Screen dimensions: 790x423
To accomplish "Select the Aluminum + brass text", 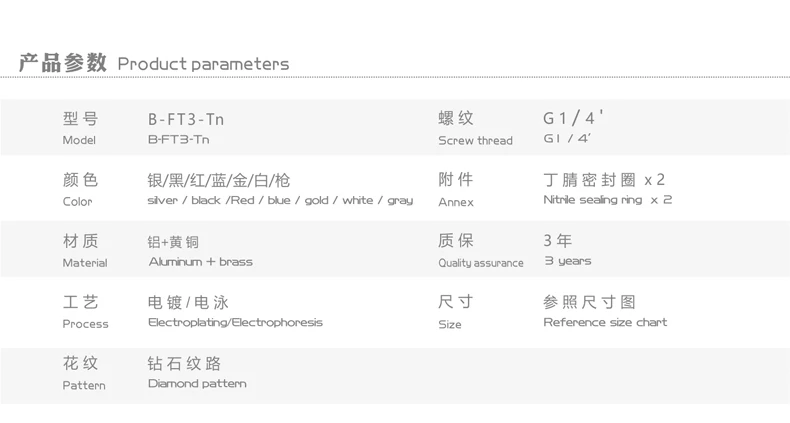I will (200, 262).
